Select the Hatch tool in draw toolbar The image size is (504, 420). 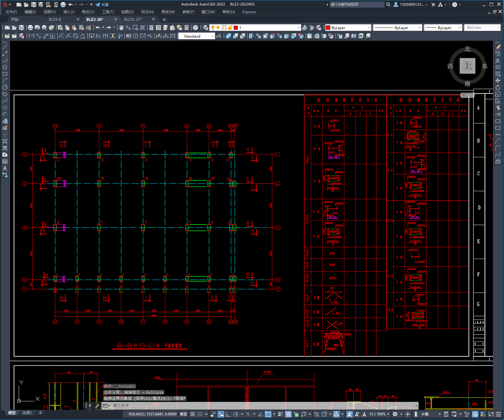(x=5, y=141)
